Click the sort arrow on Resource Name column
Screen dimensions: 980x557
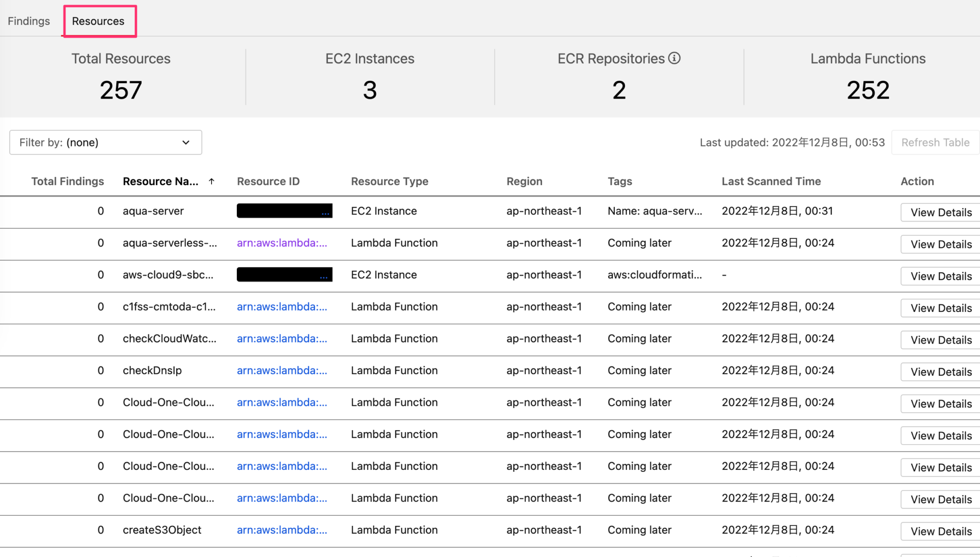tap(211, 181)
